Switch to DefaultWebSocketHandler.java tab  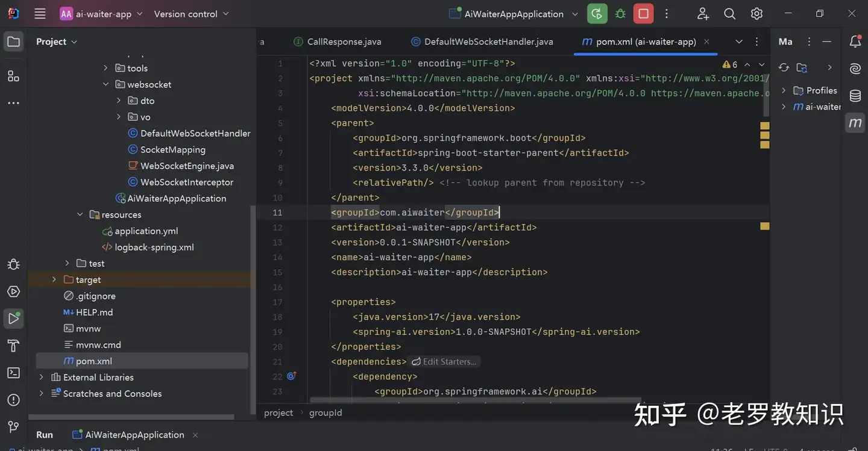click(482, 42)
